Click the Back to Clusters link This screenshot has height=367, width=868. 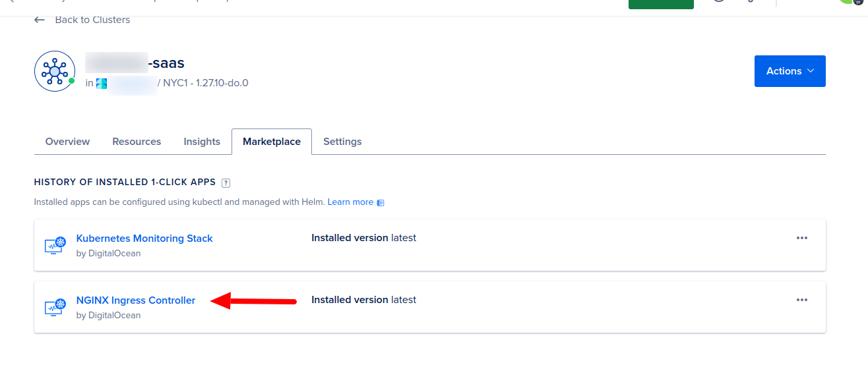click(x=92, y=20)
